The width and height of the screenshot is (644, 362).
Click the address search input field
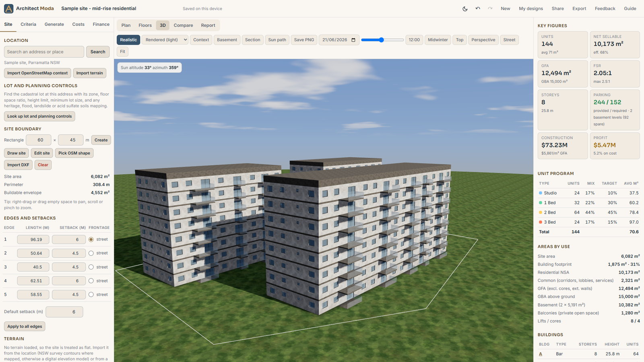pos(44,52)
